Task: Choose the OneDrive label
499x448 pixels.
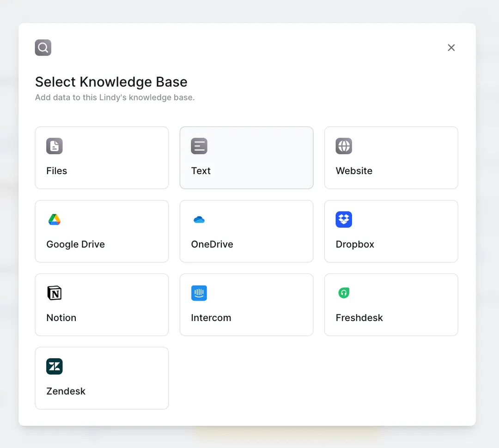Action: (x=212, y=244)
